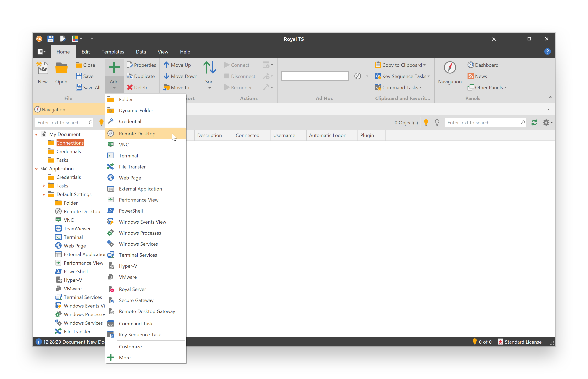Select Connections folder in tree
Viewport: 588px width, 379px height.
(70, 143)
